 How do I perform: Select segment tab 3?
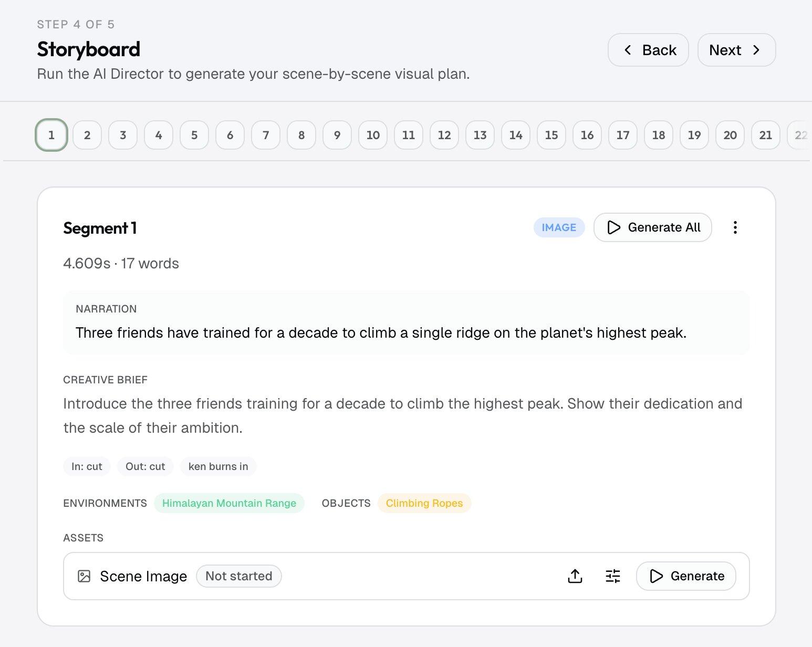123,135
